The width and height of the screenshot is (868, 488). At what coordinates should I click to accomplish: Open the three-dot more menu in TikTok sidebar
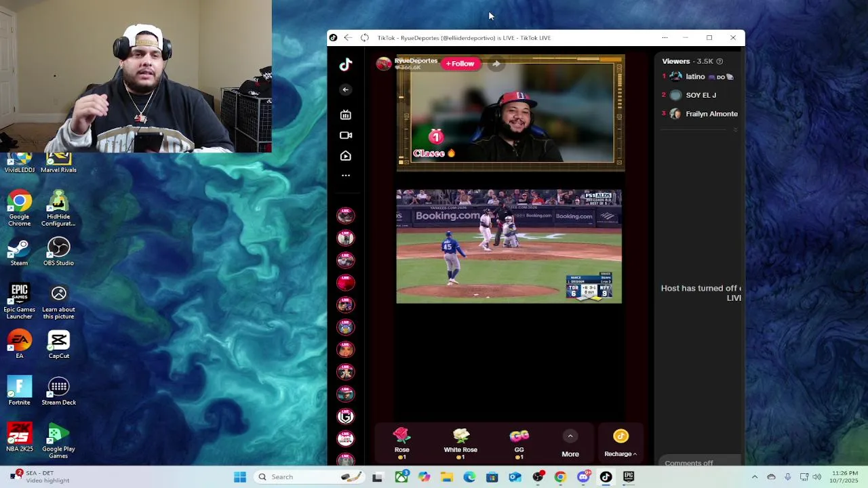(346, 176)
